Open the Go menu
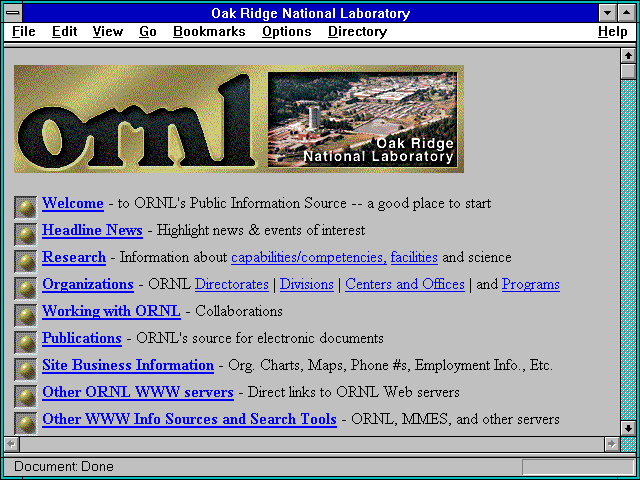Screen dimensions: 640x480 [x=147, y=31]
